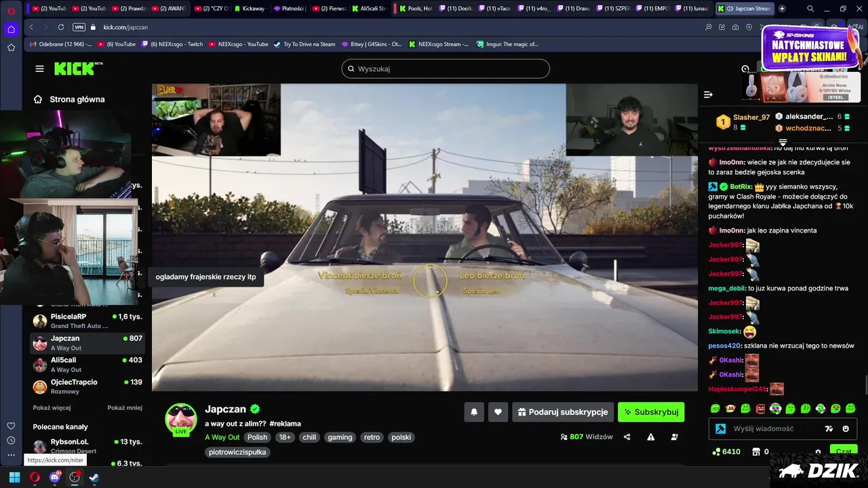Click the share stream icon
Viewport: 868px width, 488px height.
click(x=627, y=437)
